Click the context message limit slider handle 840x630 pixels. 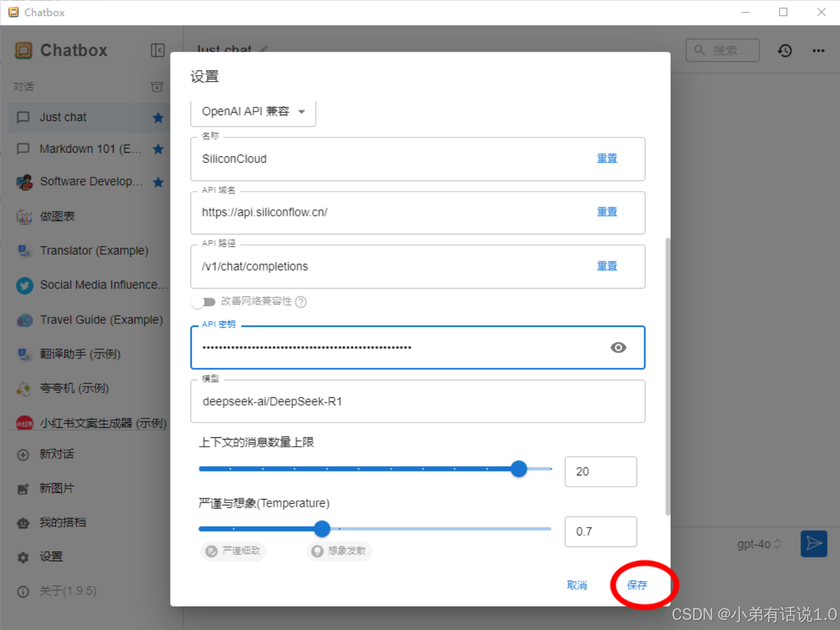(x=519, y=469)
